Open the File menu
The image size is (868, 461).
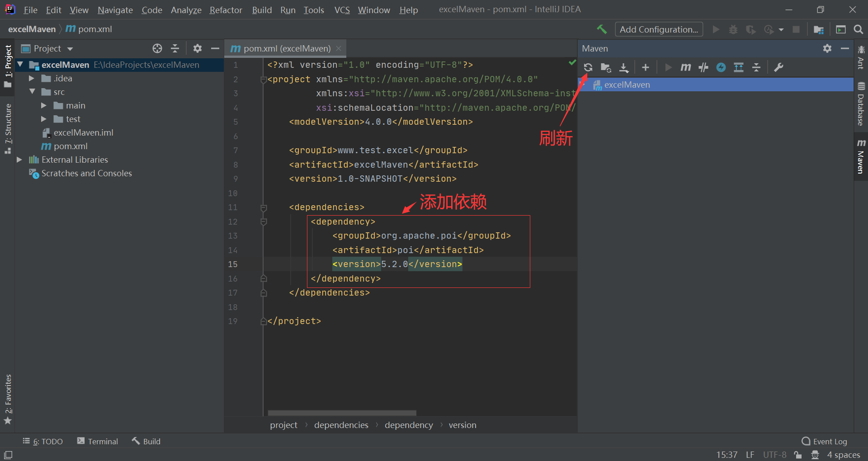[30, 10]
